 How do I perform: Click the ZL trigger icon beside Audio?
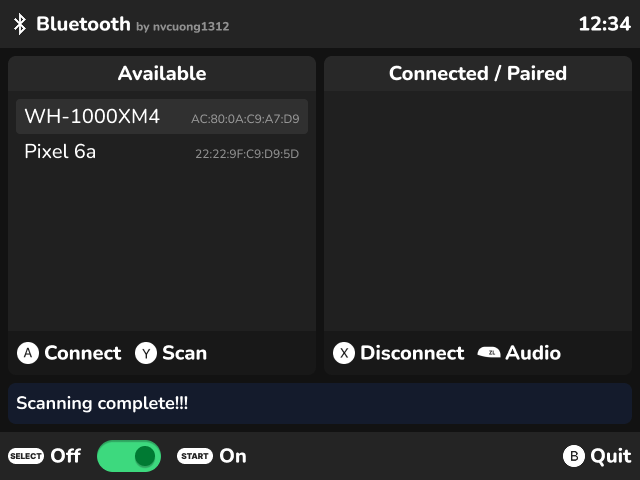(489, 353)
